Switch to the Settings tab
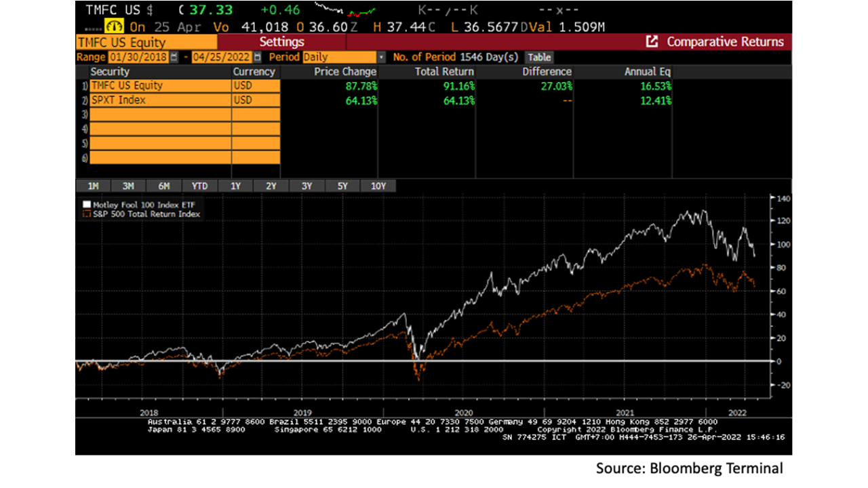This screenshot has width=868, height=488. click(x=281, y=41)
